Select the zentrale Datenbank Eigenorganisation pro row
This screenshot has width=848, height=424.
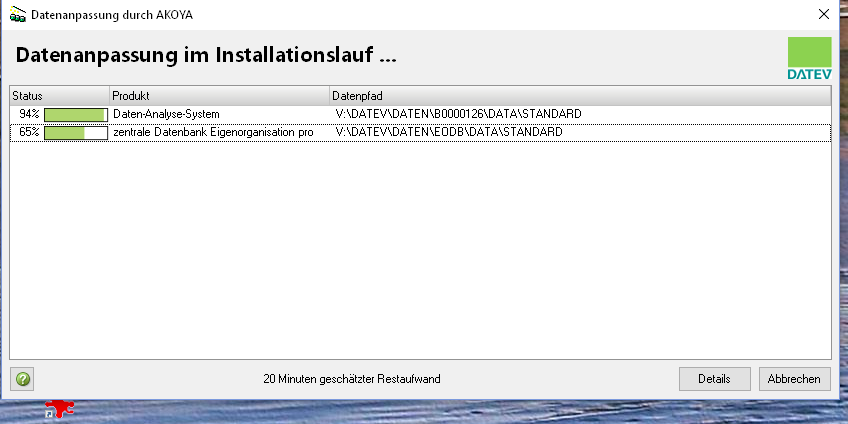click(x=420, y=132)
